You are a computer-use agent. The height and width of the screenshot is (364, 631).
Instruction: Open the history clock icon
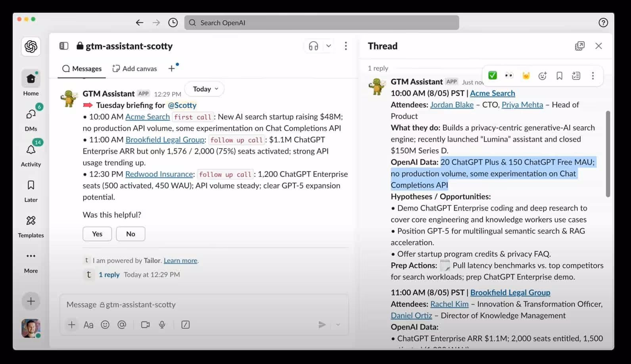pyautogui.click(x=173, y=23)
